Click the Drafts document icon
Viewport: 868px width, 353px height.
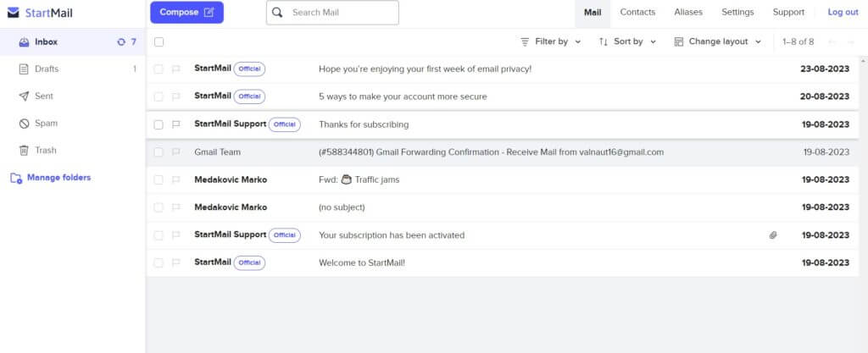24,69
